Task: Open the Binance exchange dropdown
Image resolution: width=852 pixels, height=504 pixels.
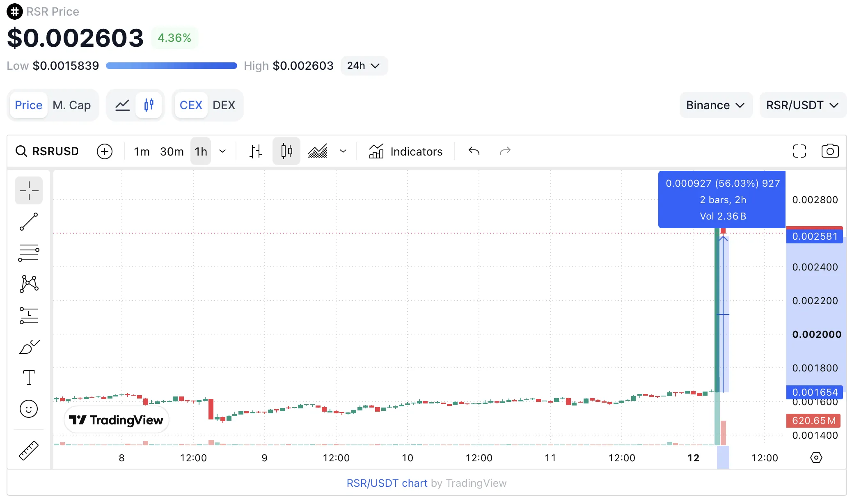Action: 716,105
